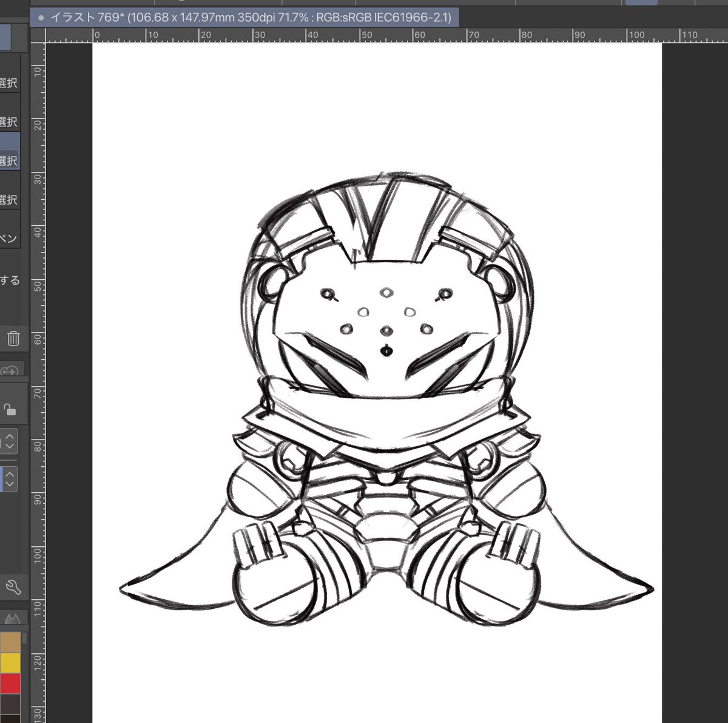Pick the red color swatch
The height and width of the screenshot is (723, 728).
tap(10, 683)
